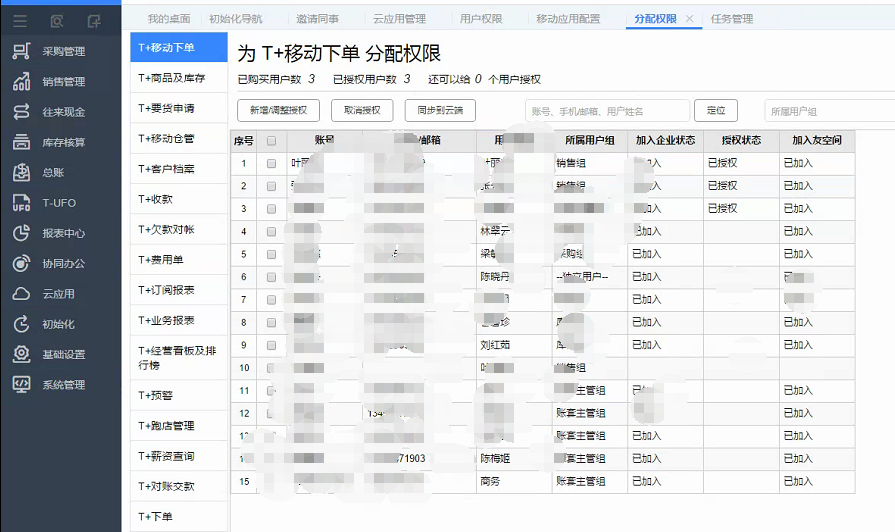Click the new window icon atop the sidebar
The width and height of the screenshot is (895, 532).
click(94, 21)
